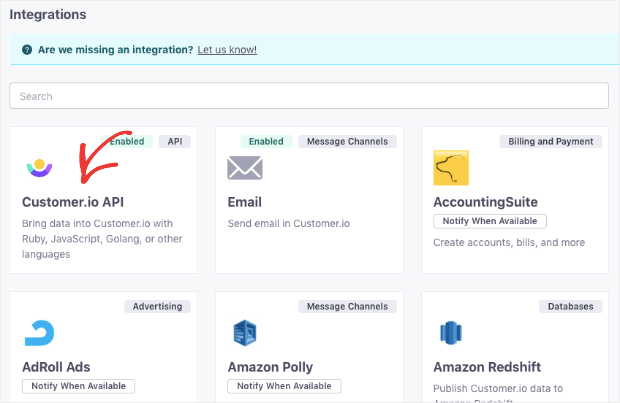This screenshot has width=620, height=403.
Task: Open the Customer.io API integration title
Action: tap(73, 202)
